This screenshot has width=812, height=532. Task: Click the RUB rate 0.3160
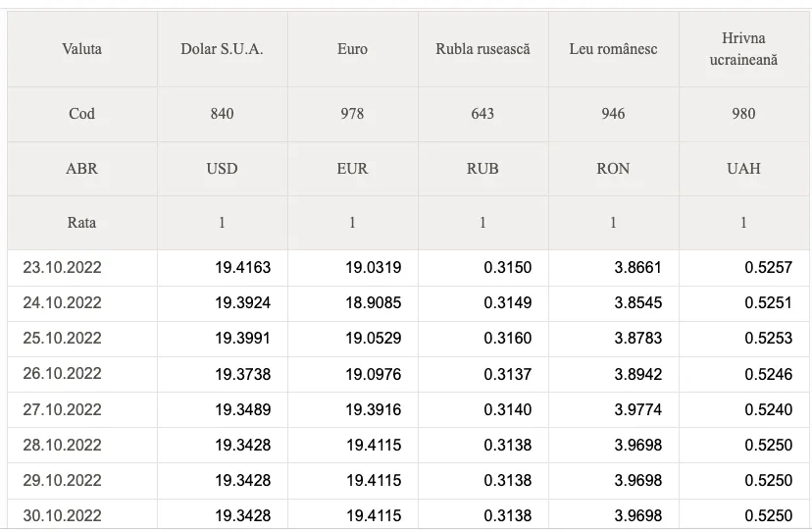pyautogui.click(x=508, y=338)
